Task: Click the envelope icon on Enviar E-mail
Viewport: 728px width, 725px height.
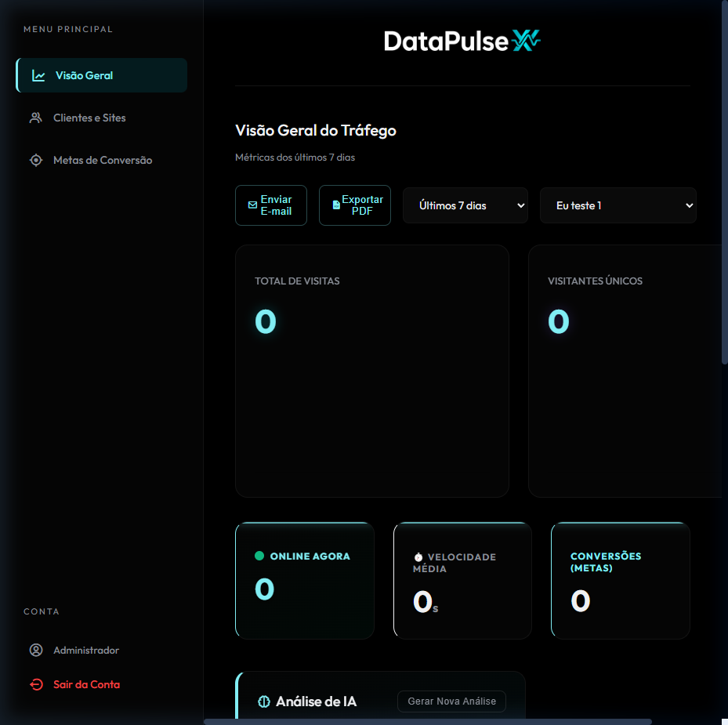Action: click(x=252, y=205)
